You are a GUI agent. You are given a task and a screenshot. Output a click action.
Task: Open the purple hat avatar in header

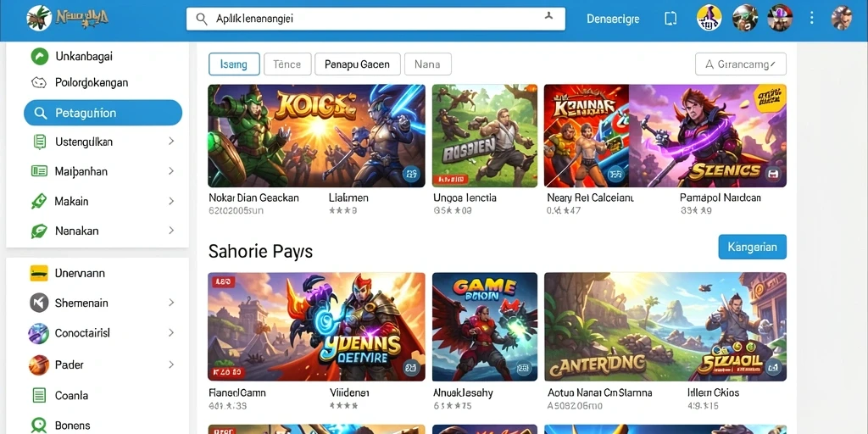tap(780, 18)
